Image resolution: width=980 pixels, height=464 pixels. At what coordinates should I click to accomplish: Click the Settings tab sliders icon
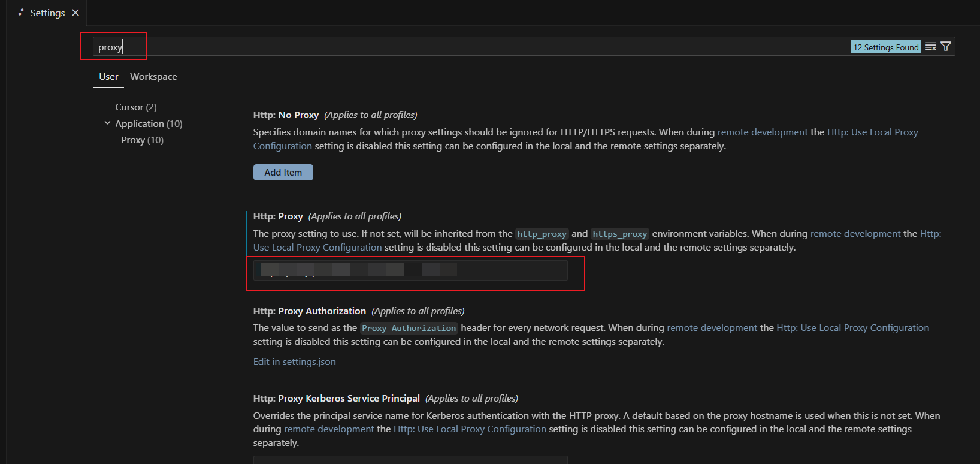pos(21,13)
